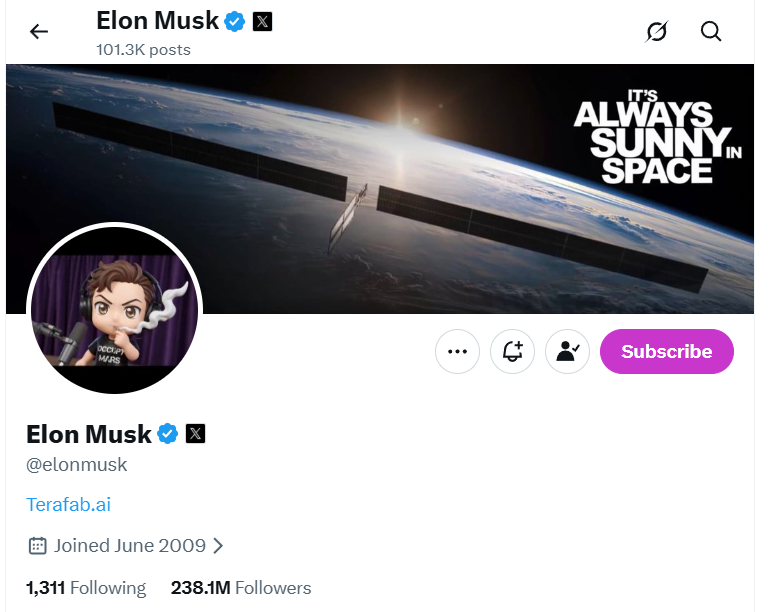View the 1,311 Following list
The height and width of the screenshot is (612, 771).
(x=86, y=588)
